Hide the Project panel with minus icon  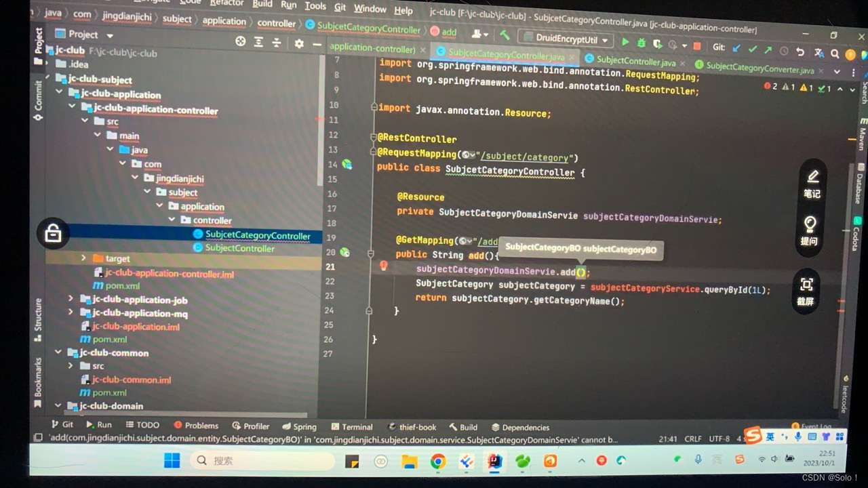point(317,44)
